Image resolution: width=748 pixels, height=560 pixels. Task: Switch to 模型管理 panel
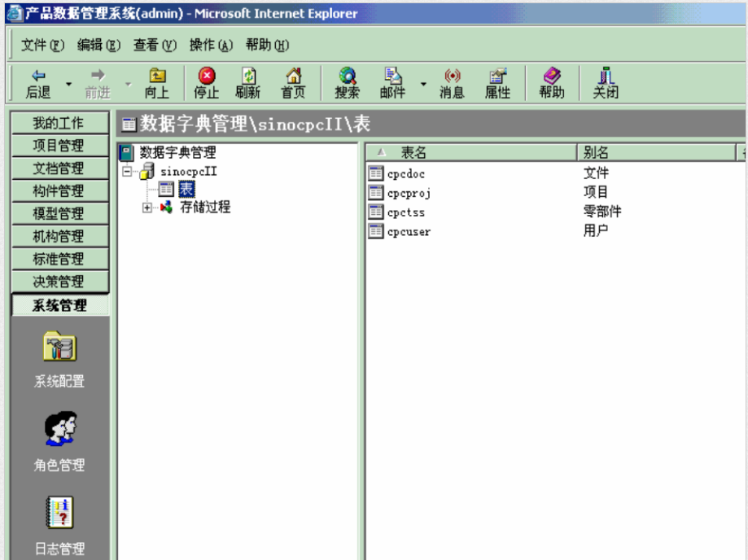(x=60, y=213)
